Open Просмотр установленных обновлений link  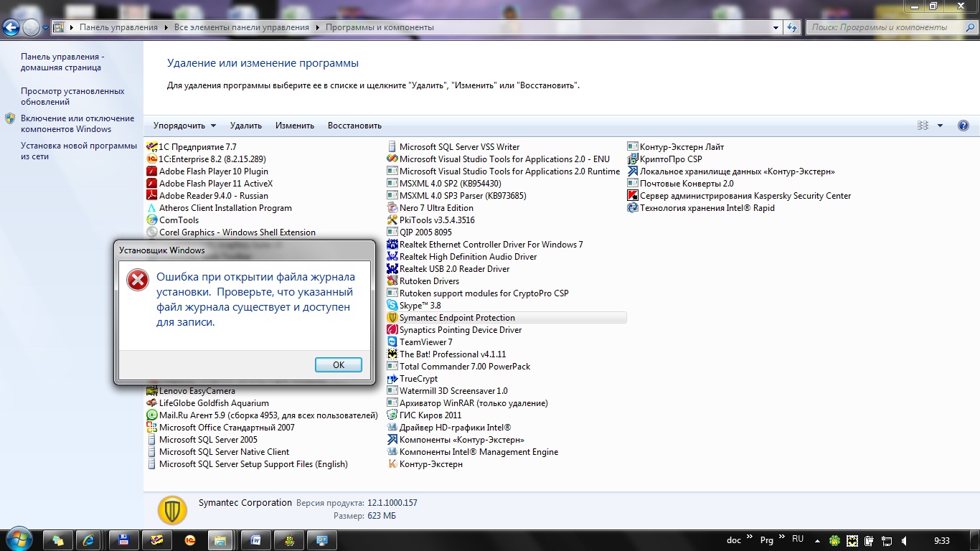(x=72, y=96)
